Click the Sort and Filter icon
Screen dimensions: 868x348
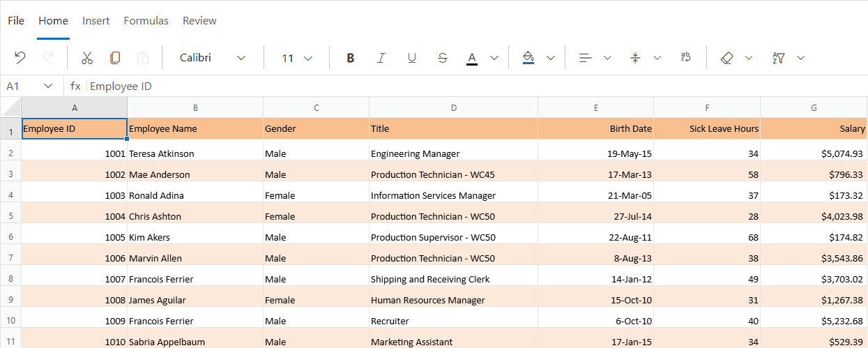click(779, 58)
